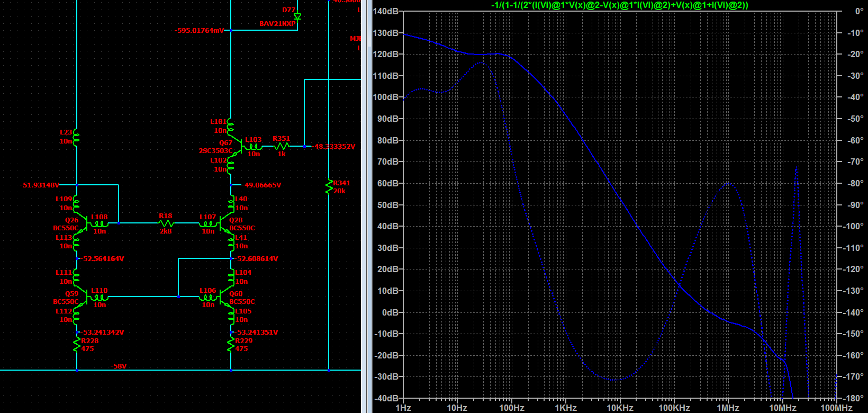This screenshot has height=413, width=868.
Task: Click the 0dB tick on magnitude axis
Action: click(391, 312)
